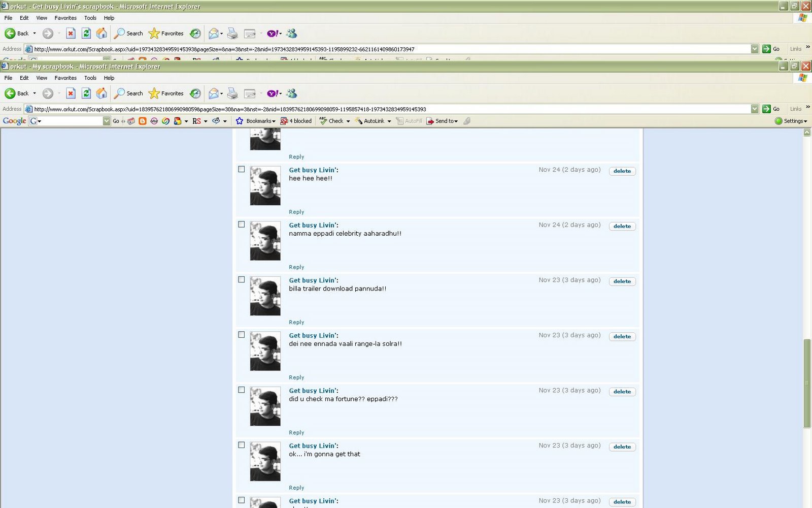This screenshot has width=812, height=508.
Task: Click Google toolbar news icon
Action: [131, 121]
